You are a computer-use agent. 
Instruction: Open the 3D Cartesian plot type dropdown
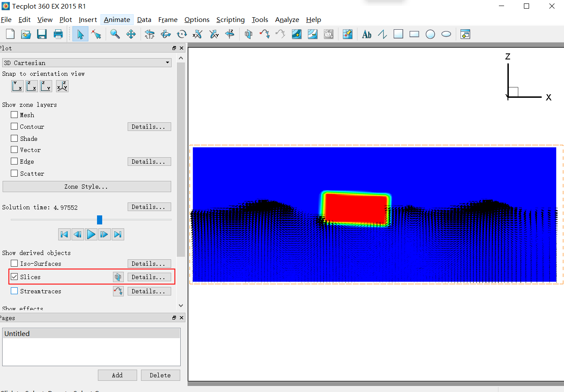(x=87, y=63)
